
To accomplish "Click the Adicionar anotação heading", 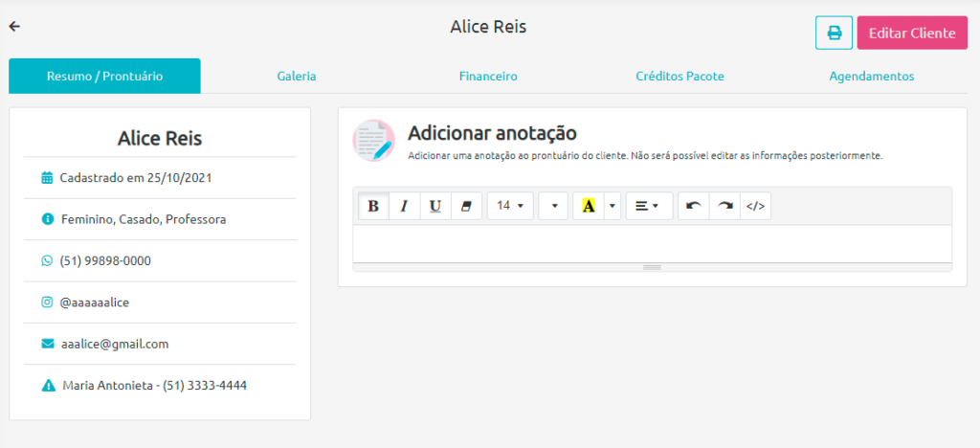I will [492, 132].
